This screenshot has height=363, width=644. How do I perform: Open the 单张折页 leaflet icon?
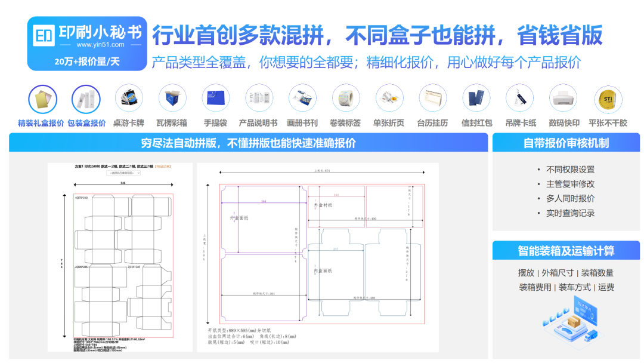(389, 99)
